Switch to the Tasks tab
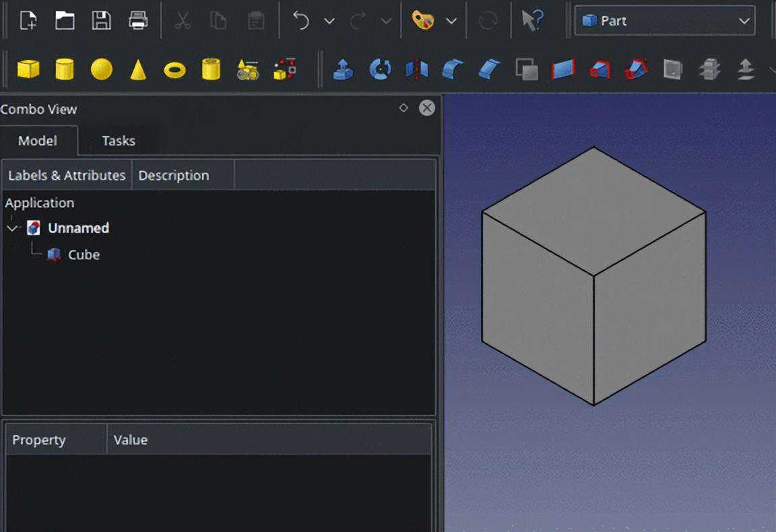This screenshot has height=532, width=776. click(119, 141)
